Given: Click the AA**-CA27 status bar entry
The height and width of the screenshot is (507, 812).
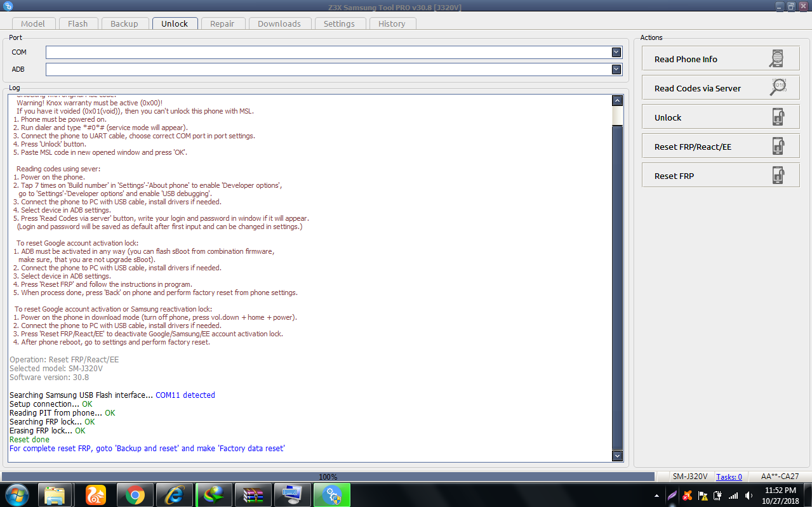Looking at the screenshot, I should (780, 477).
